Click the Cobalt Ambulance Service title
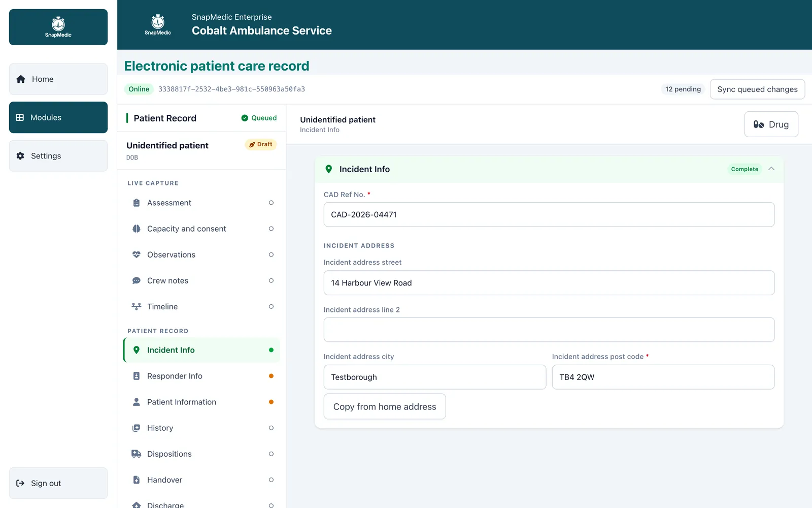This screenshot has height=508, width=812. 262,30
